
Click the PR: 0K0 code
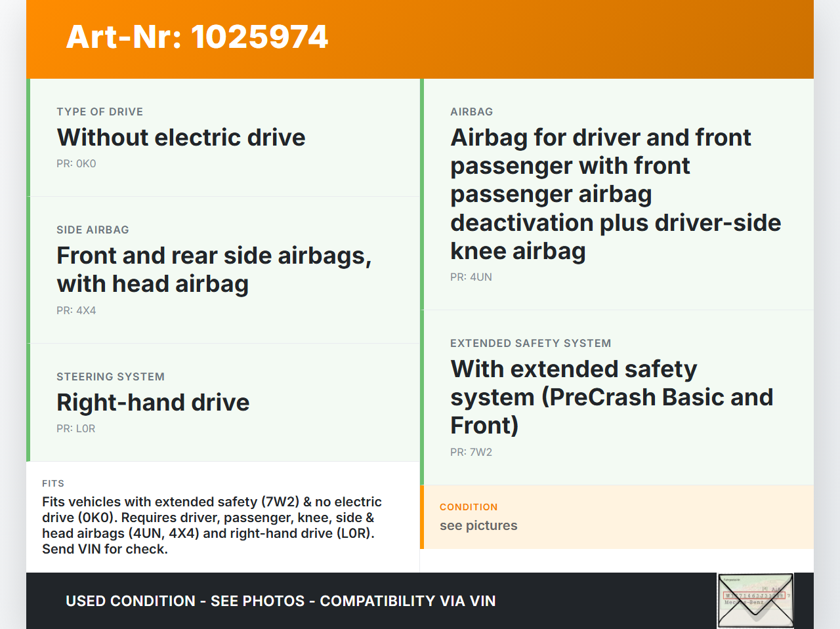tap(76, 164)
